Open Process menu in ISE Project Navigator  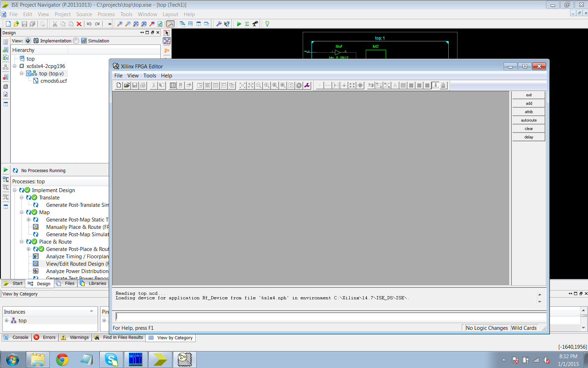click(x=106, y=14)
